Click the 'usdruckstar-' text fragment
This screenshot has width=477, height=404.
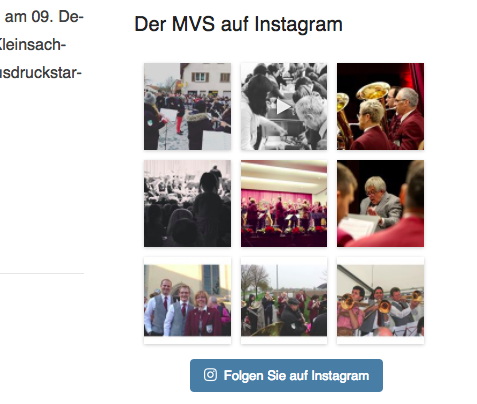tap(41, 72)
